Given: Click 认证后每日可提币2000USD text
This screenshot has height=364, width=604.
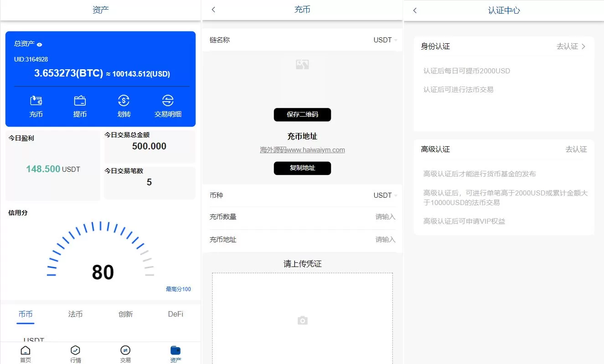Looking at the screenshot, I should [466, 71].
